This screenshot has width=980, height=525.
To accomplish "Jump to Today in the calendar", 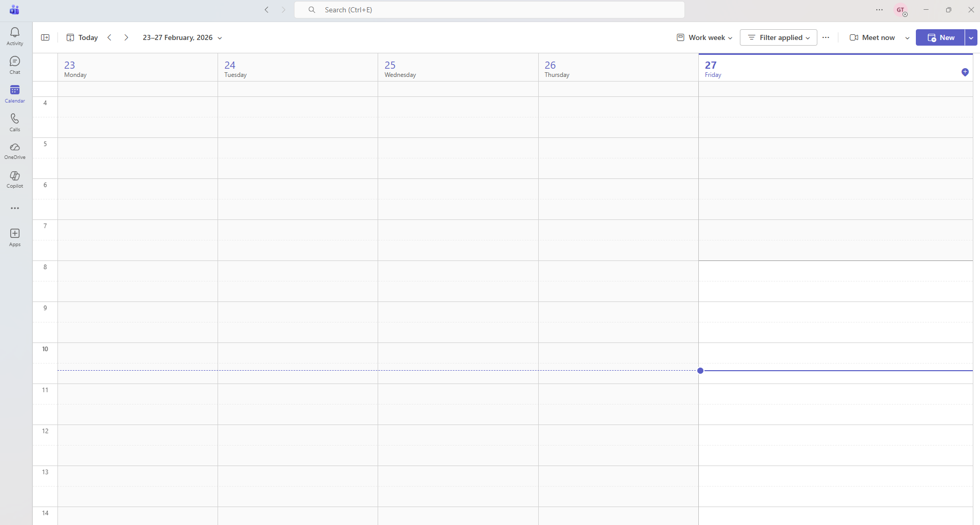I will pos(82,37).
